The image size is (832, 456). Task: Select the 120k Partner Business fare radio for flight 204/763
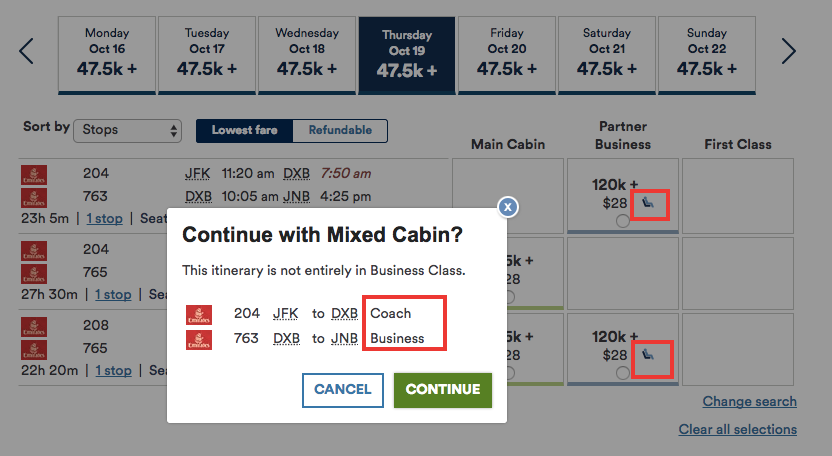point(623,221)
